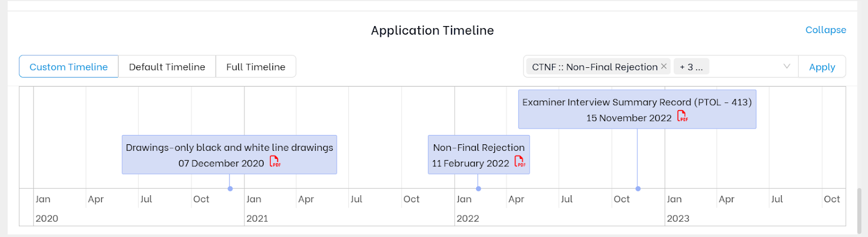Collapse the Application Timeline section
The height and width of the screenshot is (237, 868).
[826, 30]
